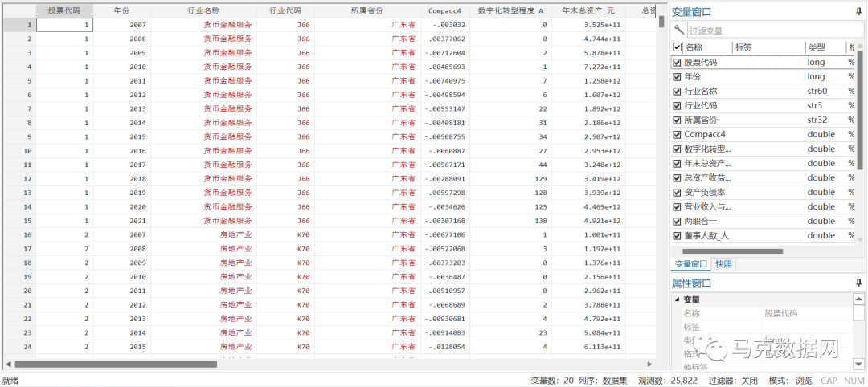This screenshot has height=387, width=868.
Task: Select the 所属省份 column header
Action: pos(367,10)
